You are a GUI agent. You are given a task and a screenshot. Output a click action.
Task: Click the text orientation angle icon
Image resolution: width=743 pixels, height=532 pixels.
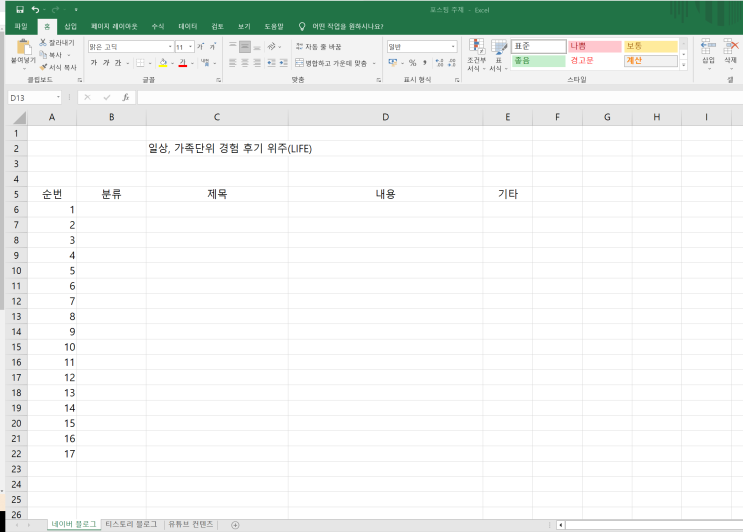click(272, 46)
